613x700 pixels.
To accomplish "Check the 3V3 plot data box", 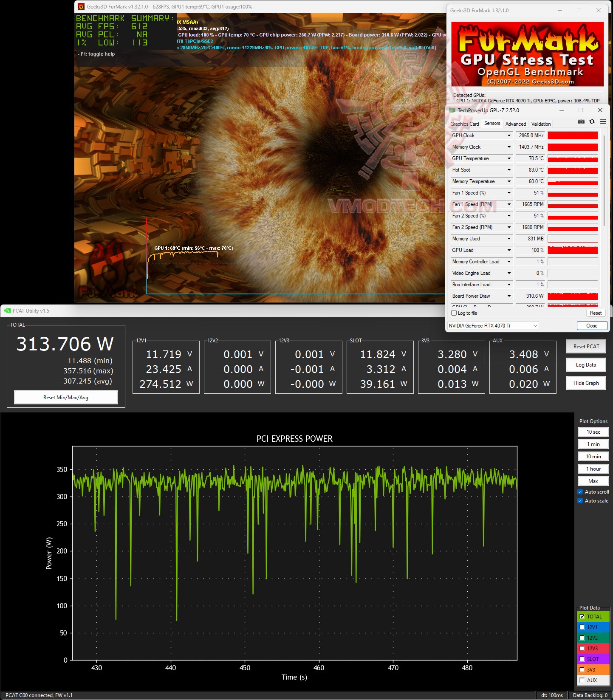I will pyautogui.click(x=582, y=669).
